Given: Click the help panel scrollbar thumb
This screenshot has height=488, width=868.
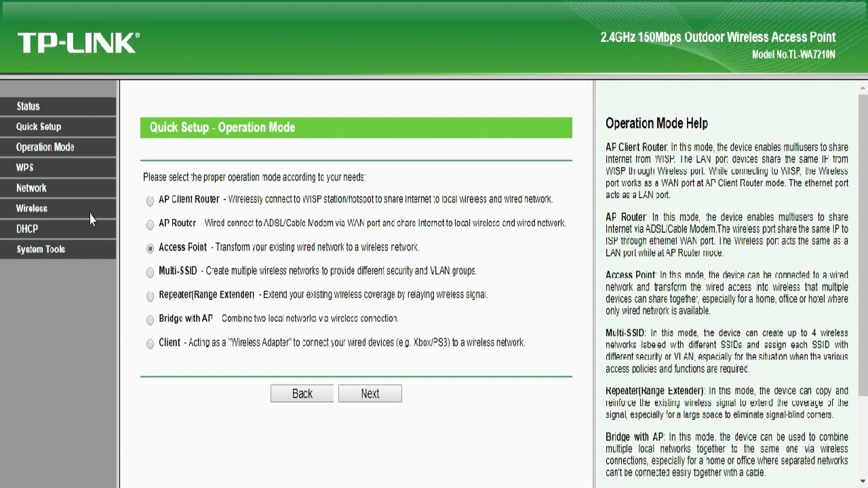Looking at the screenshot, I should pyautogui.click(x=863, y=244).
